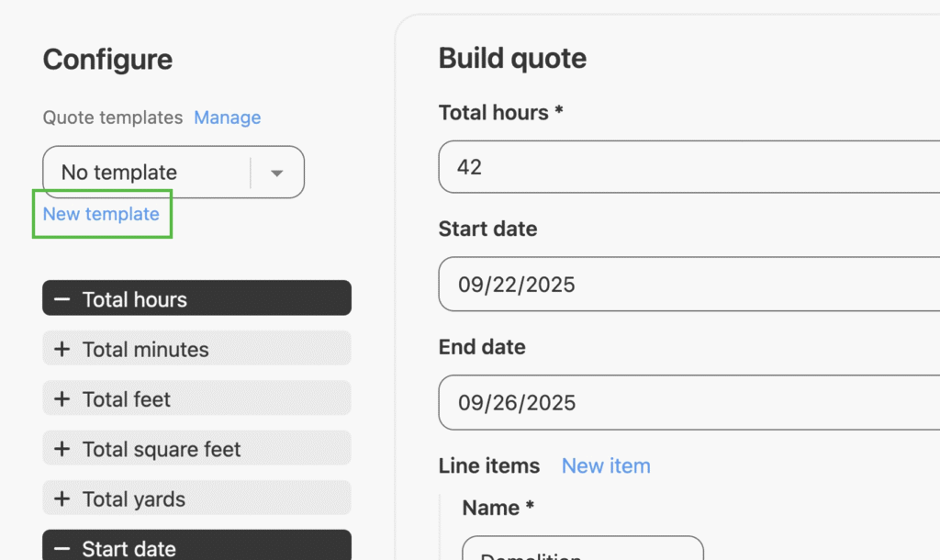Focus the line item Name input

point(582,550)
